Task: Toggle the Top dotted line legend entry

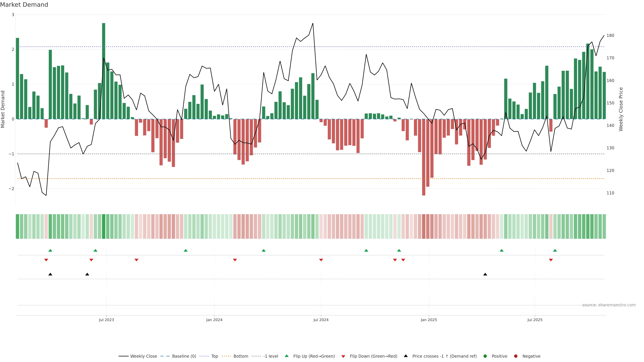Action: (214, 356)
